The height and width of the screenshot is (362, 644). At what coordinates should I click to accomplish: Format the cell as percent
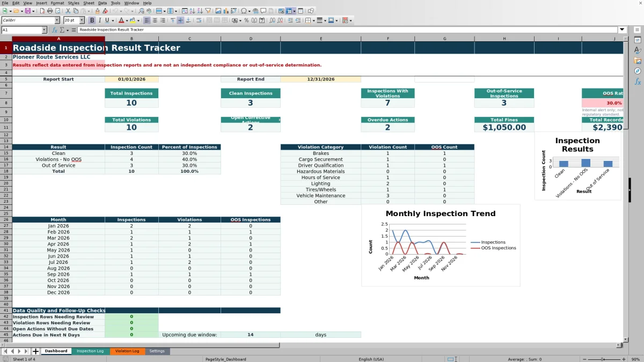coord(246,20)
